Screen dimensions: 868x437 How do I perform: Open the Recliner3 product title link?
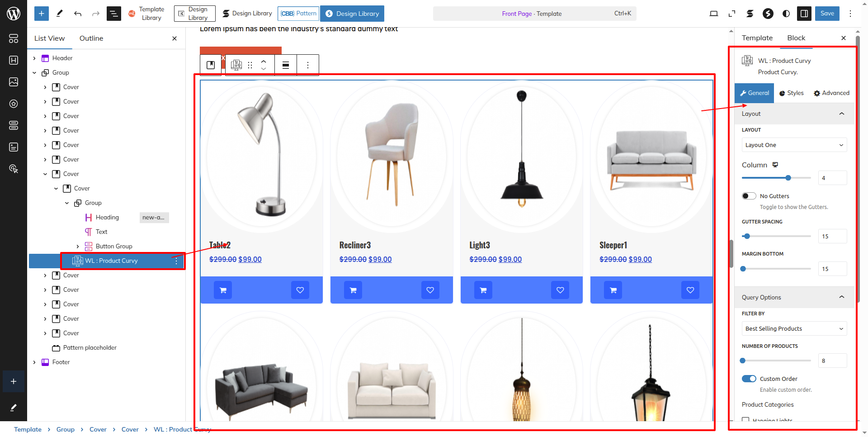[355, 245]
